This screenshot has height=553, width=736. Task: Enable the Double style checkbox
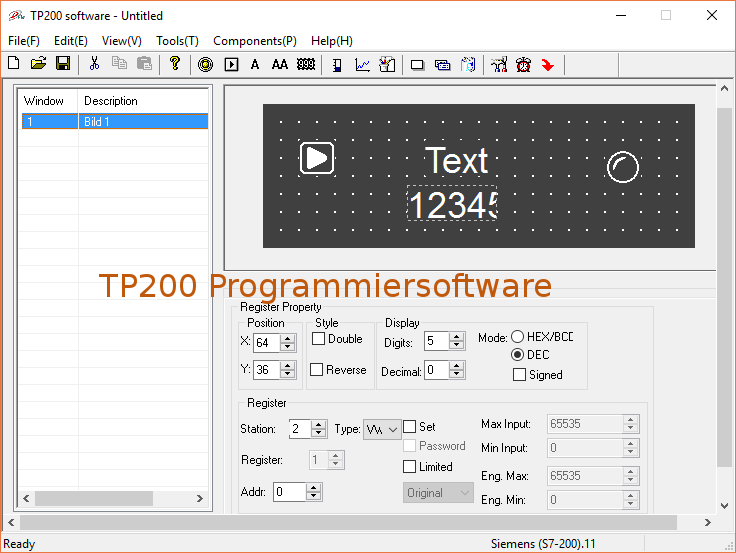318,338
